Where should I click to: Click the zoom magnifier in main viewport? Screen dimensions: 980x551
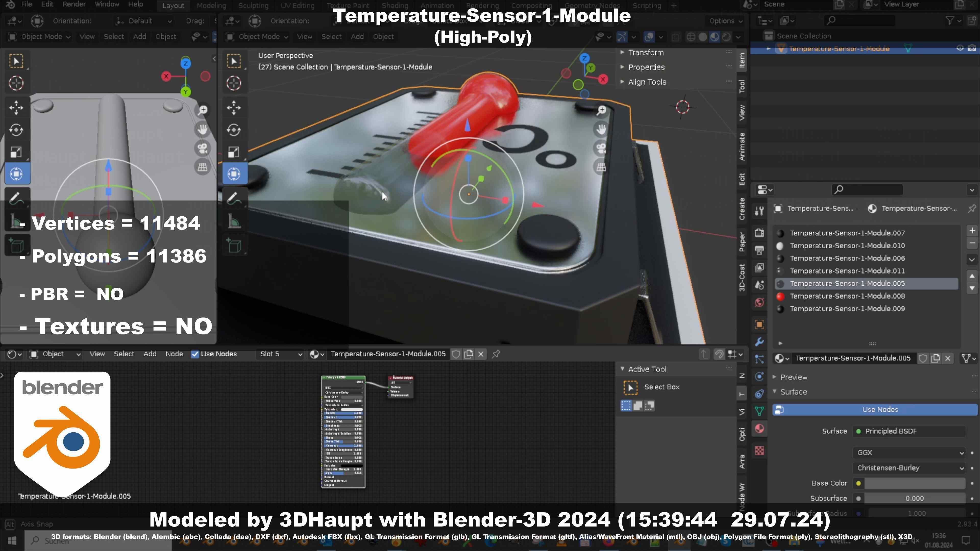tap(602, 110)
